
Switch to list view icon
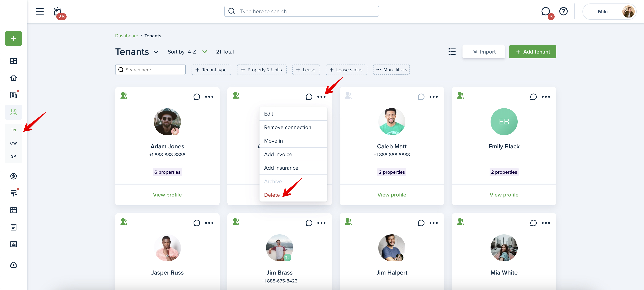pyautogui.click(x=452, y=52)
